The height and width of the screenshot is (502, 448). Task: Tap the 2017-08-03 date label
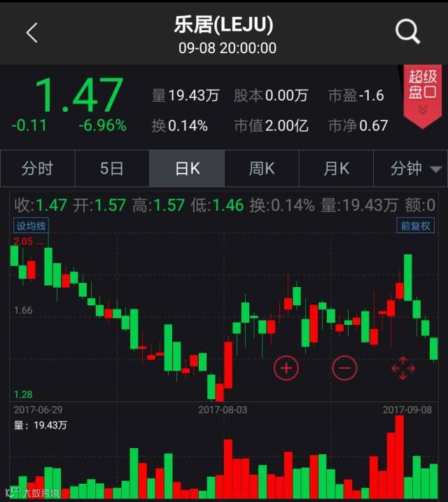(x=223, y=410)
